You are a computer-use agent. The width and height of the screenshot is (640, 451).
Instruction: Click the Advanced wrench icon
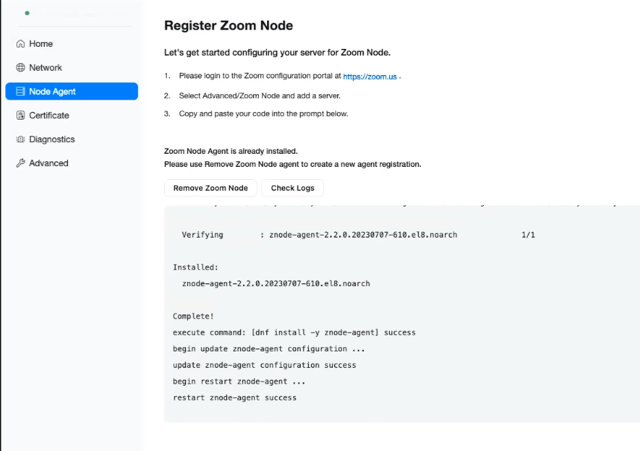point(20,163)
